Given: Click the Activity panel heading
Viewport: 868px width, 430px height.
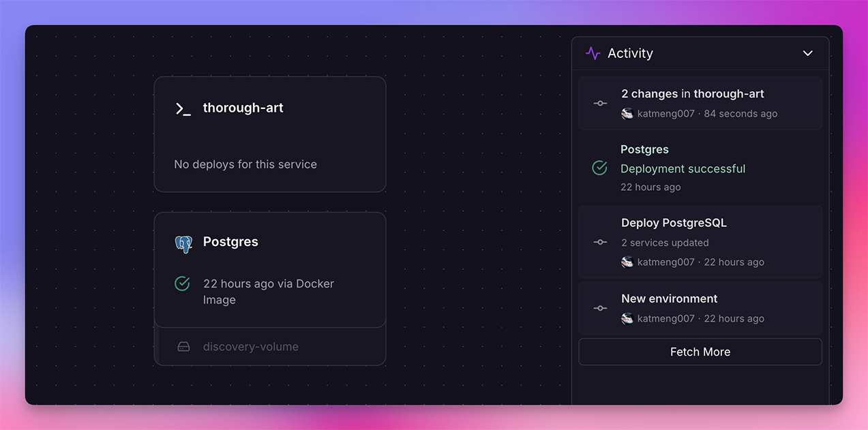Looking at the screenshot, I should [x=630, y=53].
